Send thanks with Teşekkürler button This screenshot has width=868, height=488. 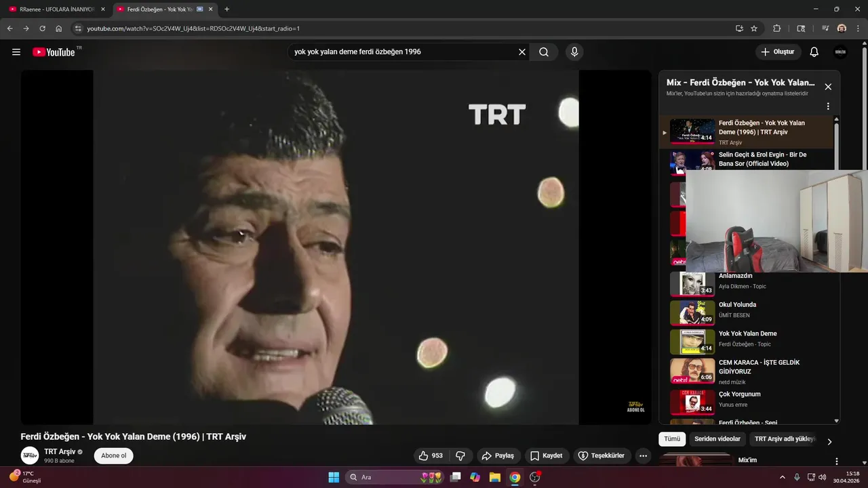click(x=601, y=455)
